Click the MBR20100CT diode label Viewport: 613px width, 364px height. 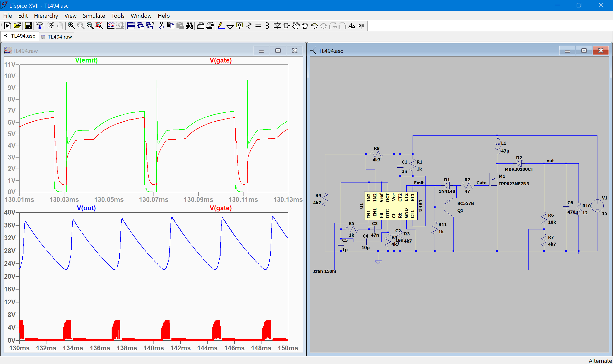tap(519, 169)
